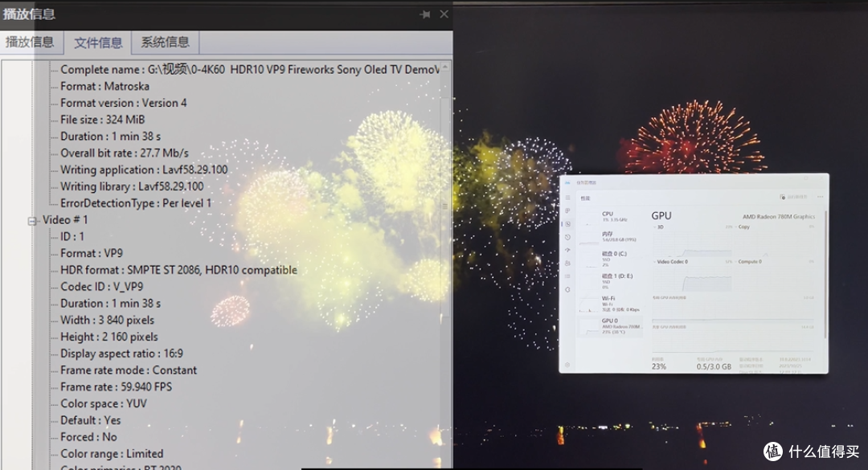Viewport: 868px width, 470px height.
Task: Open Startup apps in Task Manager sidebar
Action: coord(567,250)
